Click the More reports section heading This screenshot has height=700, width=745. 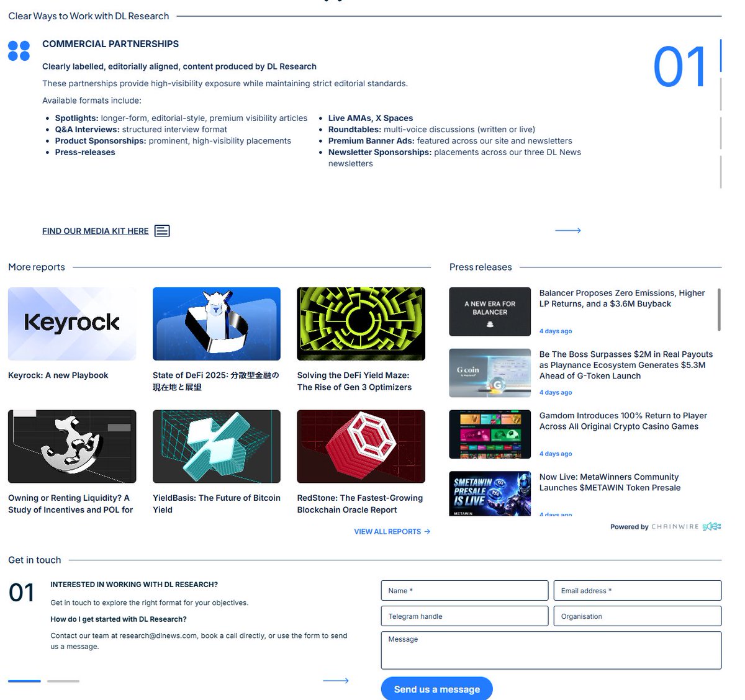[x=37, y=267]
